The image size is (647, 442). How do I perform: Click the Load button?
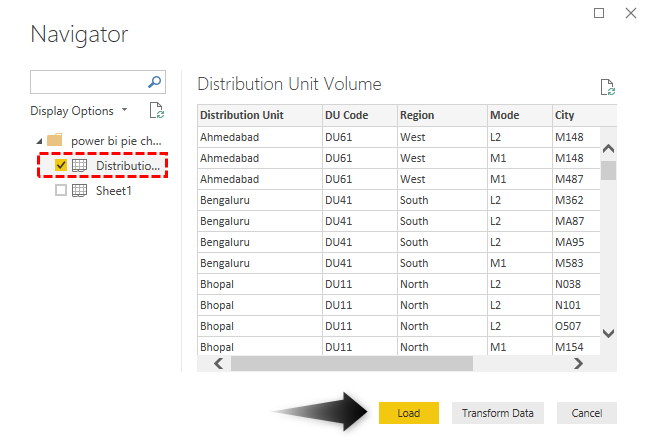coord(408,413)
